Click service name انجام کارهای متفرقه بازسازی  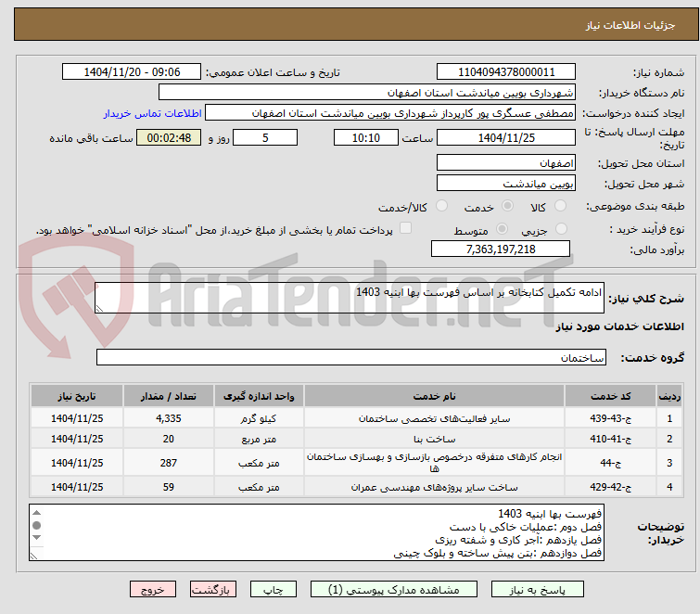tap(435, 463)
